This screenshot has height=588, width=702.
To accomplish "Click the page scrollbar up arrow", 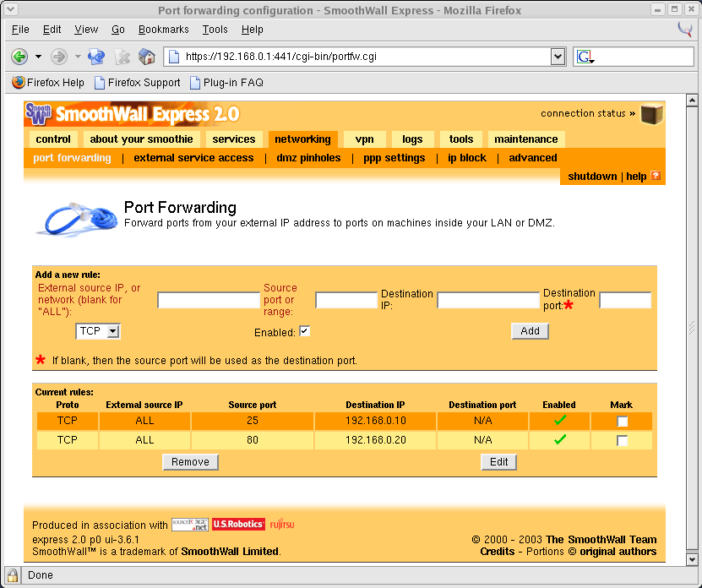I will 692,101.
